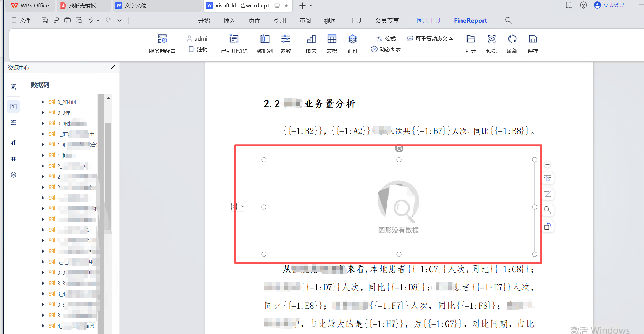Click the 表格 table icon
Screen dimensions: 644x334
(x=332, y=39)
